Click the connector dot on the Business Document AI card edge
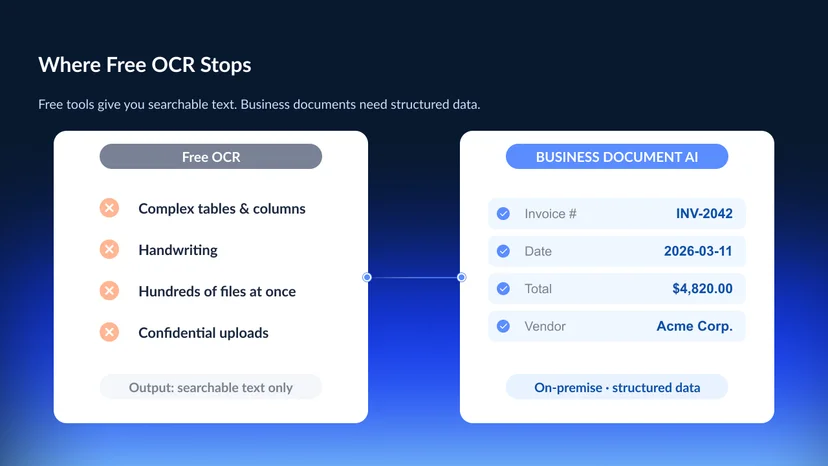This screenshot has width=828, height=466. (x=462, y=277)
